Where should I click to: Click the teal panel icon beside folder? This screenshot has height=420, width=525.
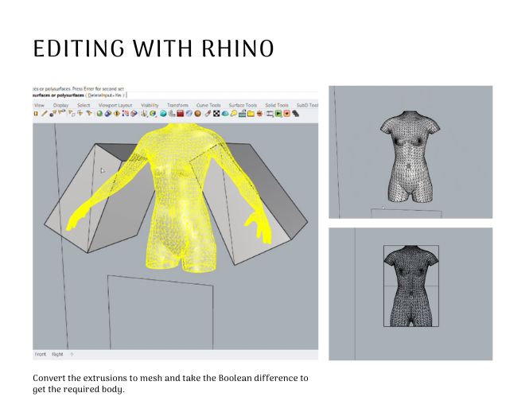click(242, 114)
